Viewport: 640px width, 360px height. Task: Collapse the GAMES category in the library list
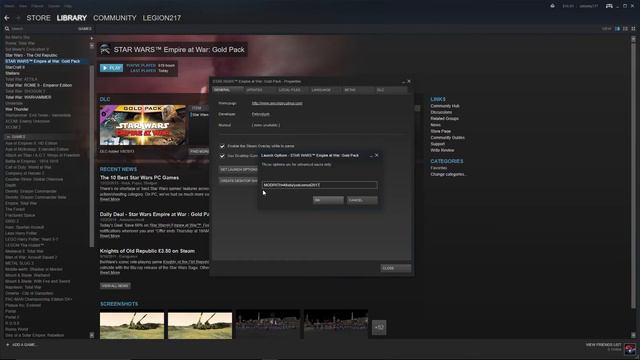pos(8,137)
